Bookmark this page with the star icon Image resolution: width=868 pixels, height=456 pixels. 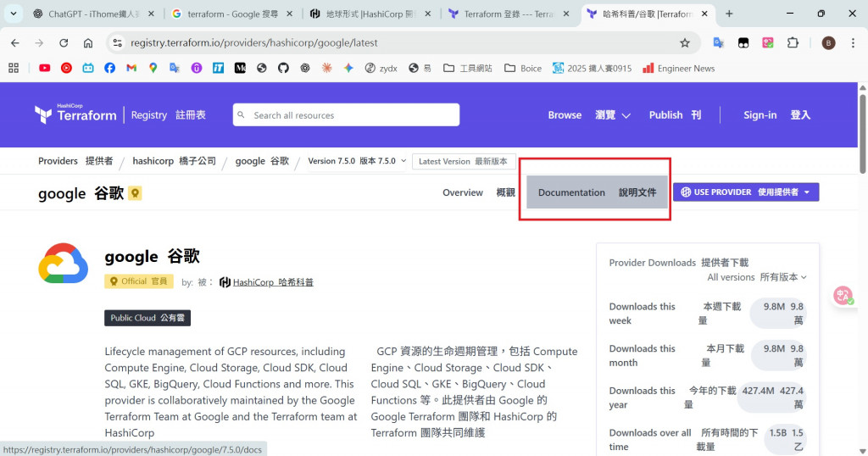pyautogui.click(x=685, y=42)
